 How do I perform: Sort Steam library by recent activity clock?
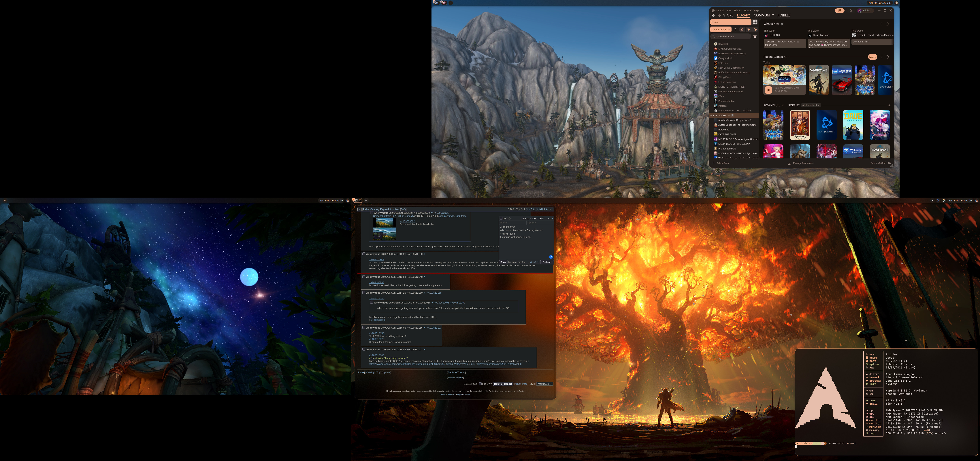[748, 29]
